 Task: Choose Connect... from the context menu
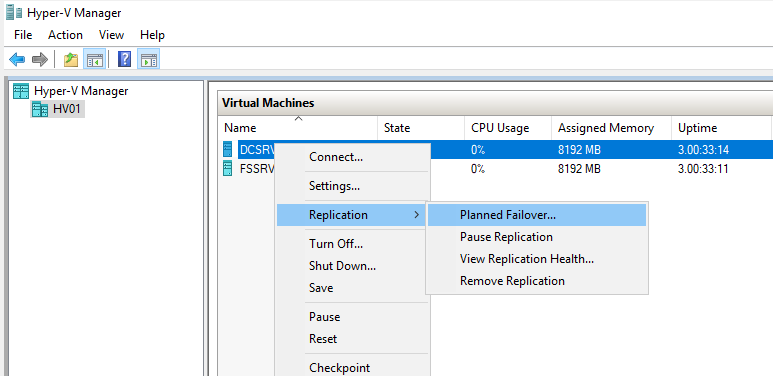(x=353, y=157)
